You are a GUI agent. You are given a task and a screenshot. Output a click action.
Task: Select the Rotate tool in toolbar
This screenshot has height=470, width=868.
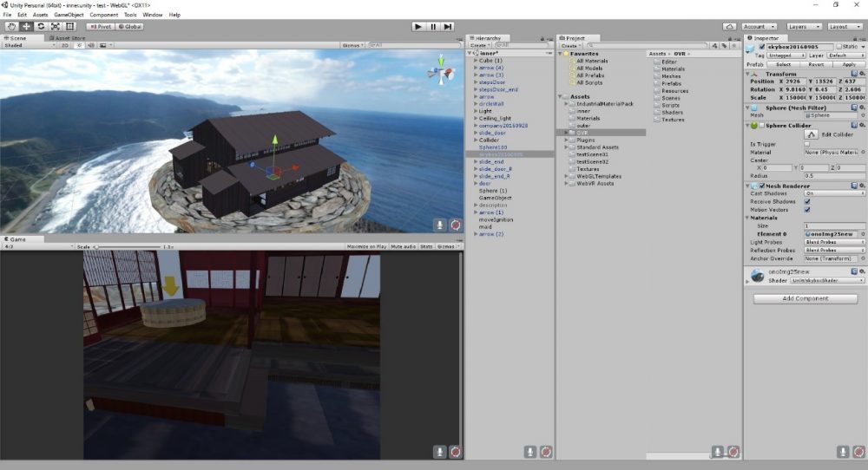point(41,27)
